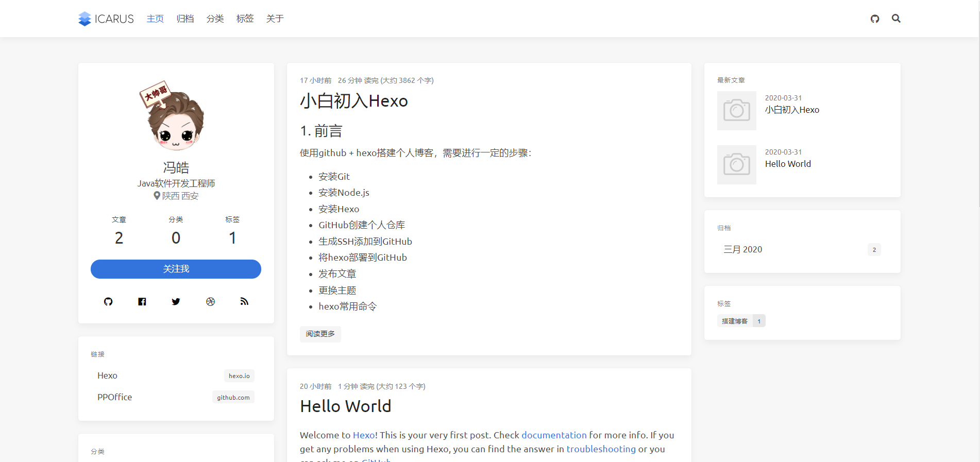Click the ICARUS logo
Viewport: 980px width, 462px height.
point(106,19)
